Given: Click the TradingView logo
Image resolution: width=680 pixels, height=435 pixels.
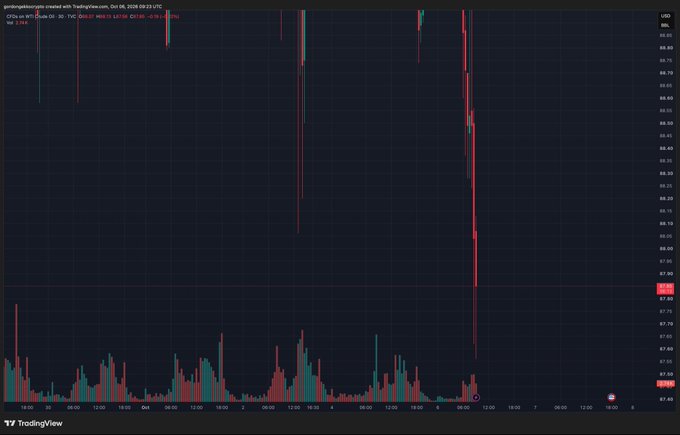Looking at the screenshot, I should point(33,423).
